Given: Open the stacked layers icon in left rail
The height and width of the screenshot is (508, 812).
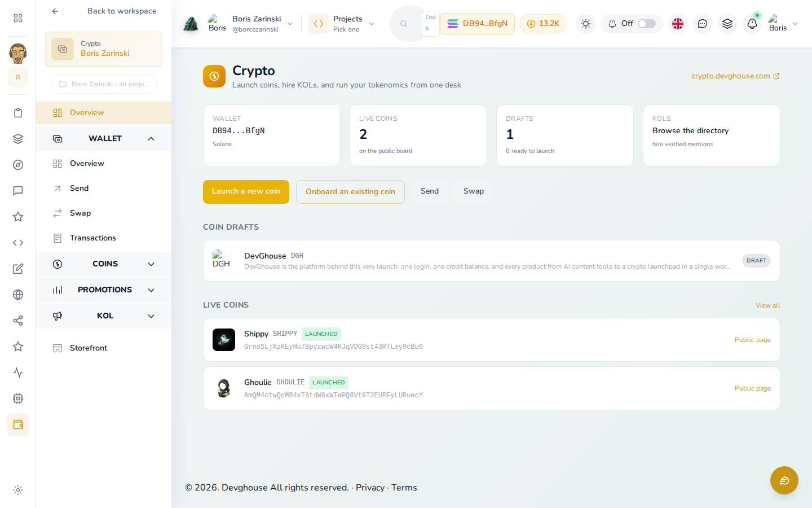Looking at the screenshot, I should (x=18, y=139).
